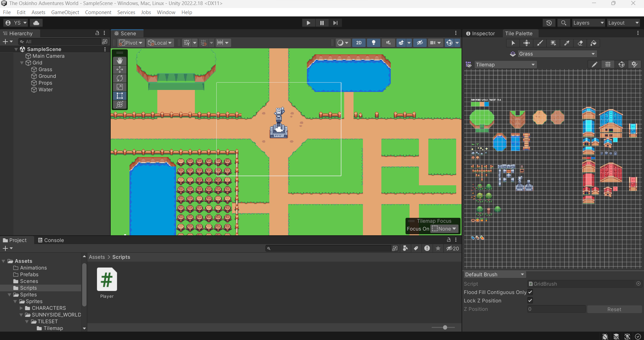
Task: Select the Eraser tool in Tile Palette
Action: [580, 43]
